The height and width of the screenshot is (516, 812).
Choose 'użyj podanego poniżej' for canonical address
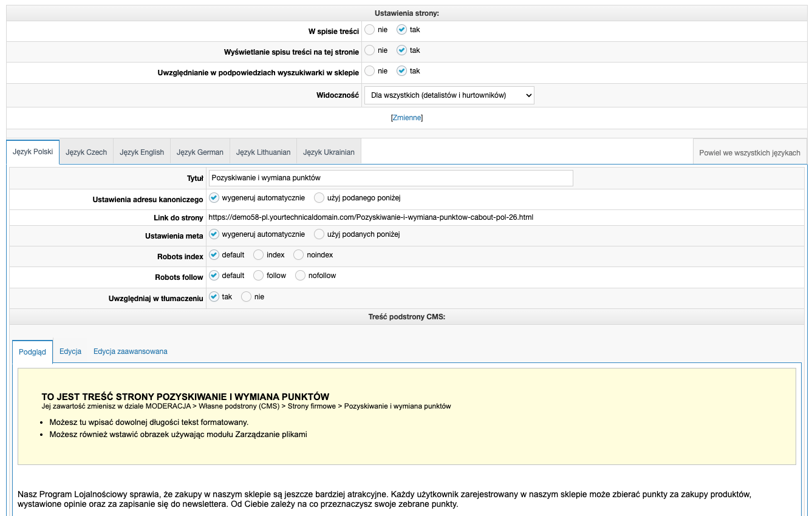pos(319,198)
